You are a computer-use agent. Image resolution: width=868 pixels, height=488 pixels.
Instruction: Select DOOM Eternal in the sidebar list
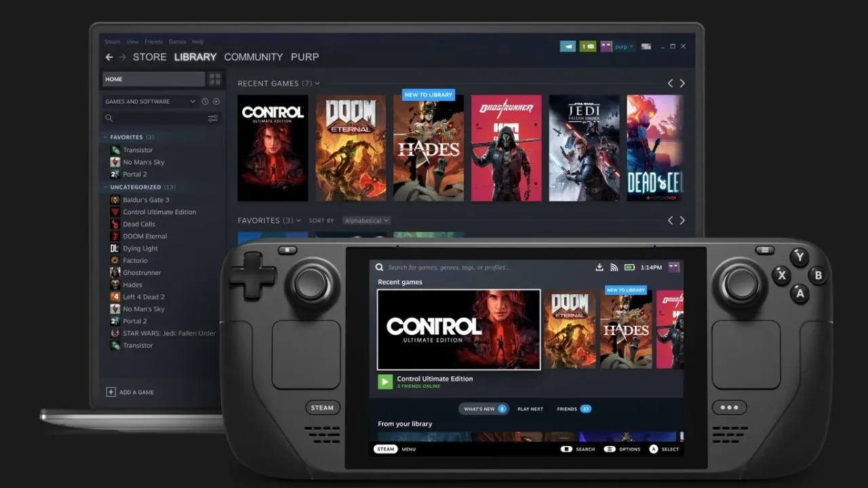(138, 237)
